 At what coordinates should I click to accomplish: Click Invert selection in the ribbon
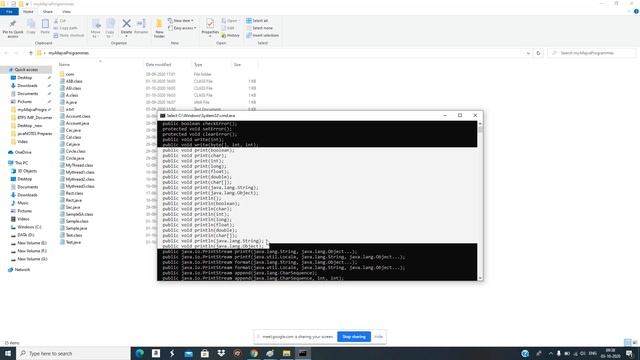pos(262,35)
